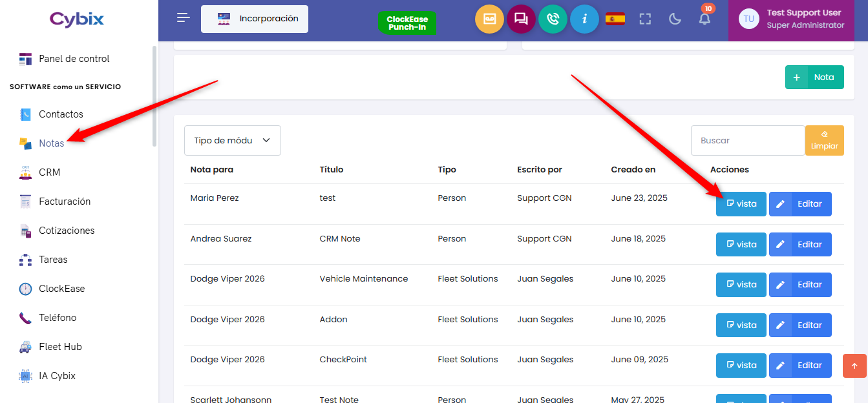Open the yellow voicemail icon
Screen dimensions: 868x403
[489, 19]
